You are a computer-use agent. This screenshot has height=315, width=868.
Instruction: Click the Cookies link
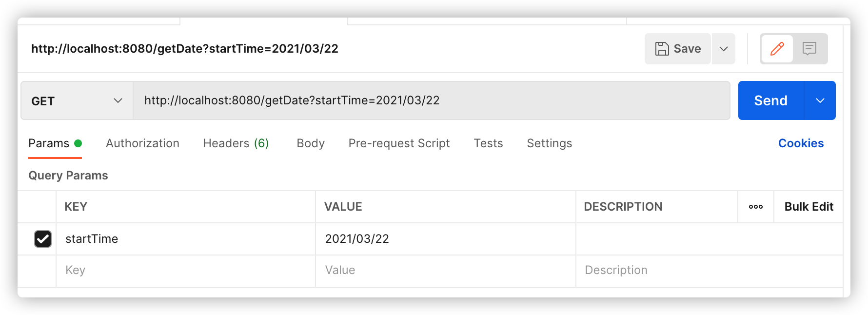(801, 143)
